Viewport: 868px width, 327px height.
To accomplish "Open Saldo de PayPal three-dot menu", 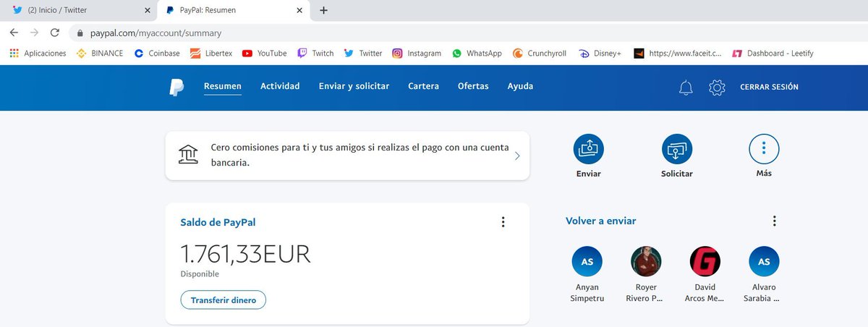I will pyautogui.click(x=503, y=222).
